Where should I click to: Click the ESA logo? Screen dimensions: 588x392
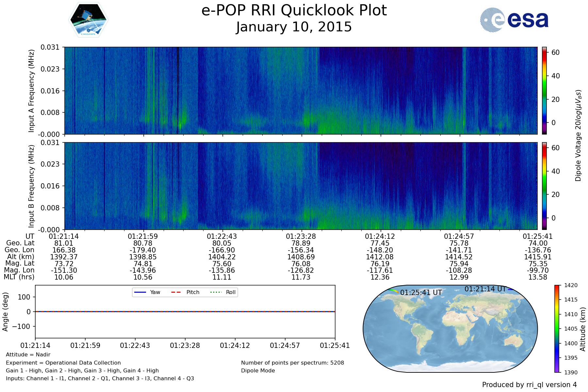pyautogui.click(x=514, y=20)
